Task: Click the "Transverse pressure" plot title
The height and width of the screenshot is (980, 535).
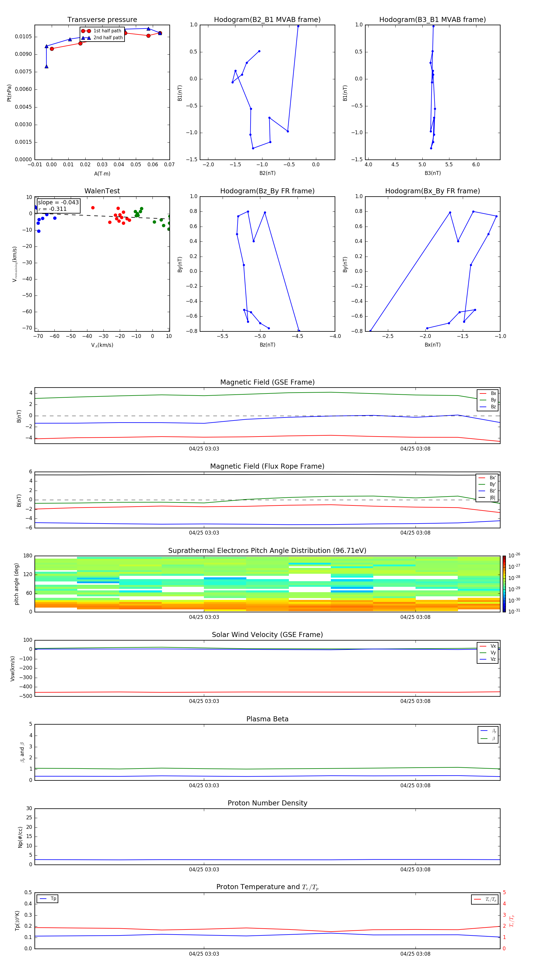Action: point(102,20)
